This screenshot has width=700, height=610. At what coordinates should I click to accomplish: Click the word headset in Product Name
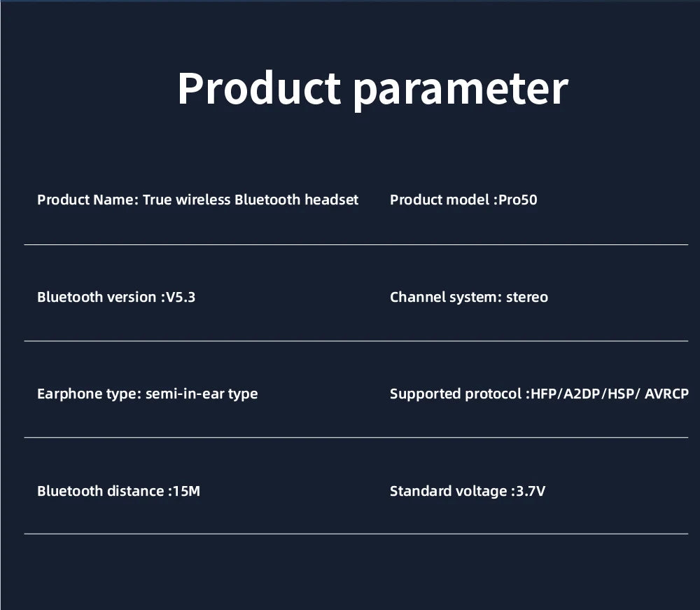331,200
